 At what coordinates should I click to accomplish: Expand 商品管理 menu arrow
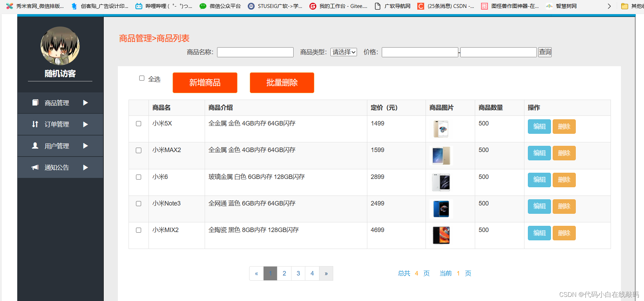[85, 103]
